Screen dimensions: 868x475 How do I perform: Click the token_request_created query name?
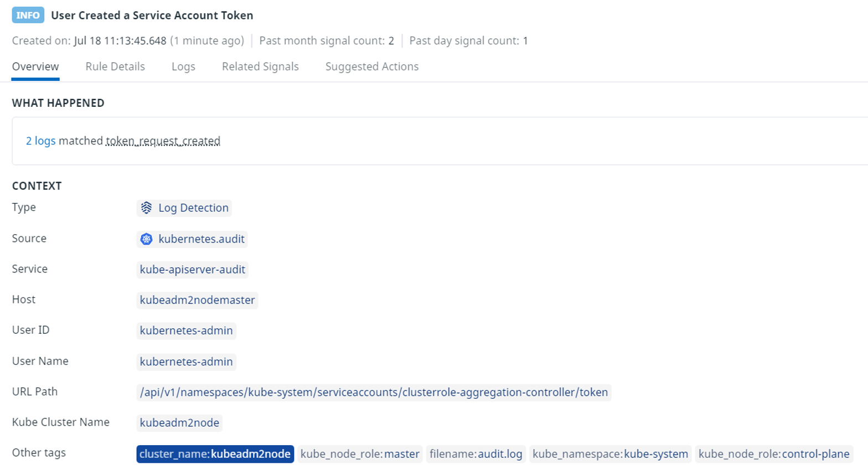(x=163, y=141)
